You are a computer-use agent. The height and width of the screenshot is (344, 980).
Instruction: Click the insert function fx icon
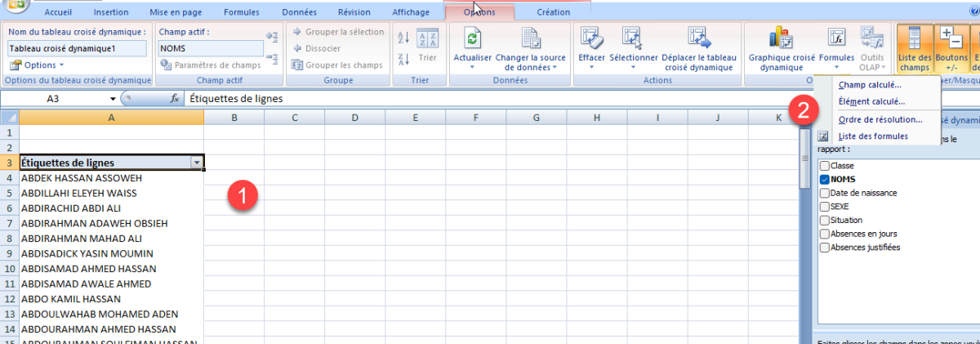pos(174,98)
